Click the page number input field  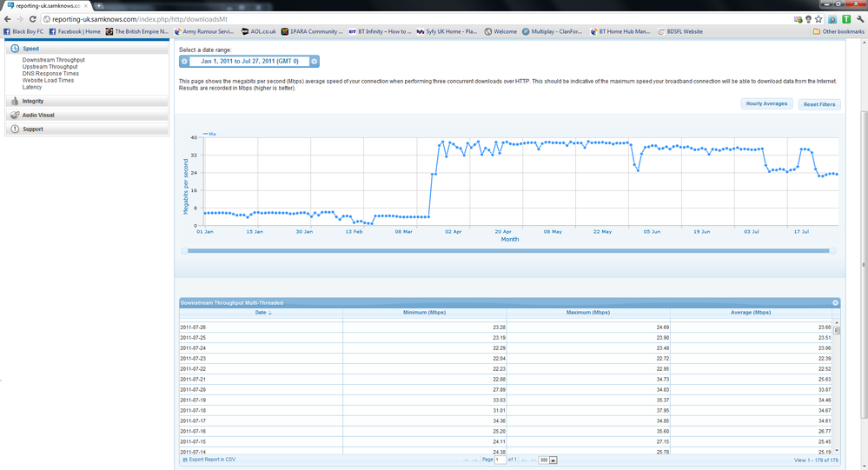tap(500, 460)
